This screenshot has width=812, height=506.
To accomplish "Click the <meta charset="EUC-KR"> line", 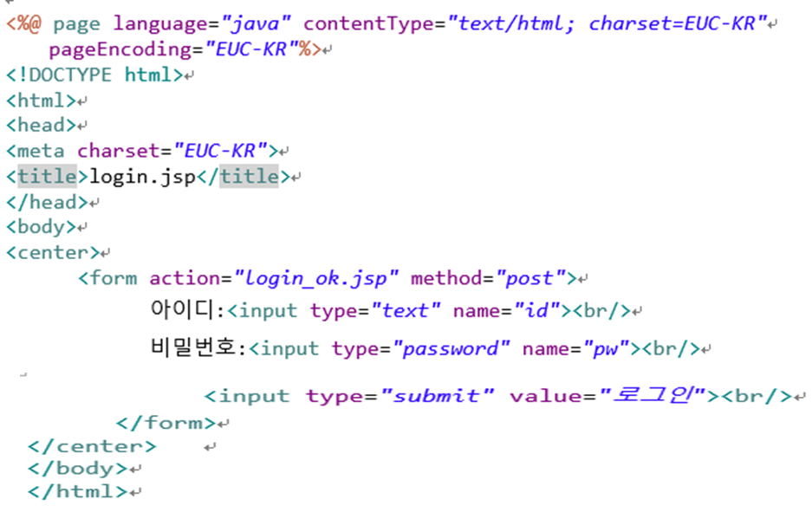I will [x=142, y=151].
